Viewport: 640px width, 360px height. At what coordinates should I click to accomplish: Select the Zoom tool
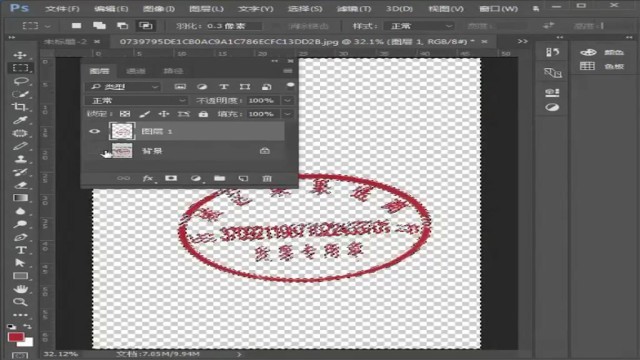pos(20,302)
